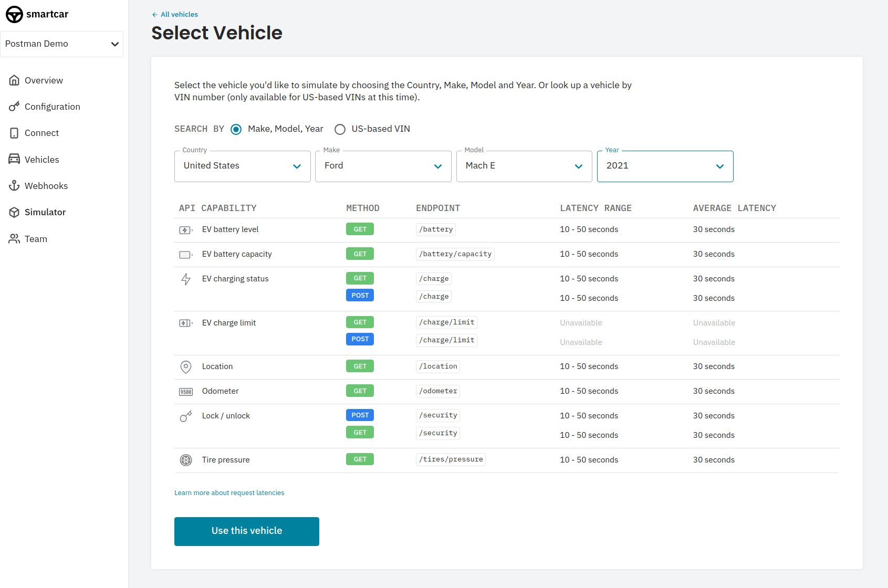Click the Configuration key icon in sidebar
The height and width of the screenshot is (588, 888).
pos(14,107)
